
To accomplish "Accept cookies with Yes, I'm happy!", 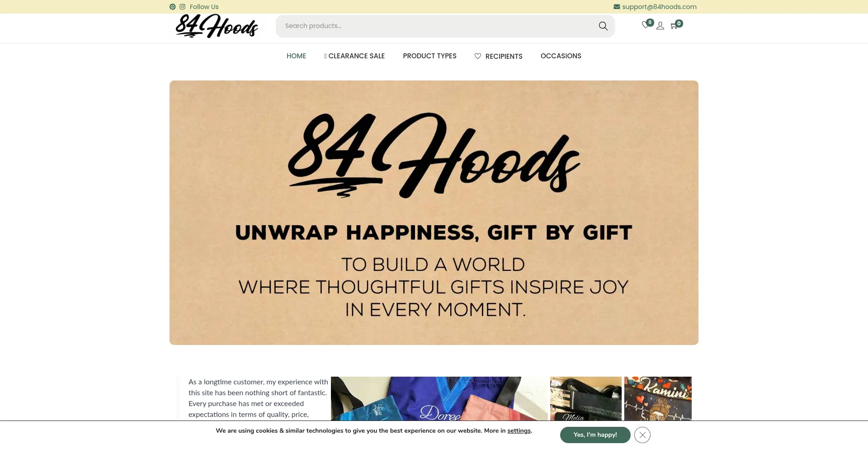I will tap(595, 435).
